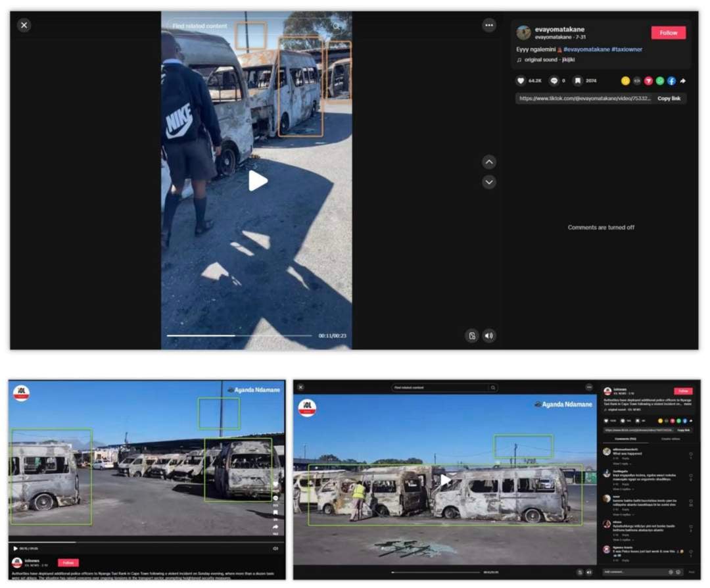Click Copy link next to the TikTok URL
The image size is (710, 588).
(669, 99)
